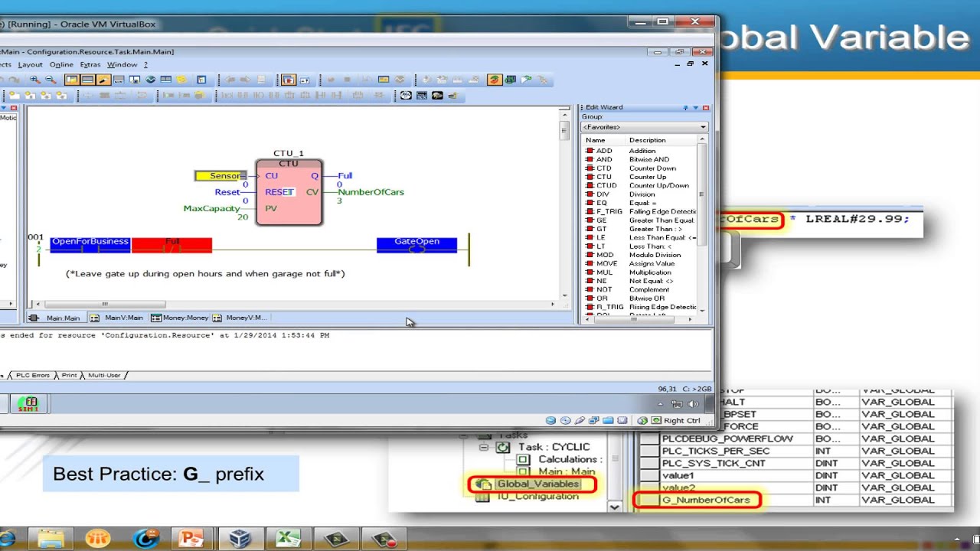Toggle the message window icon beside project tree icon
Image resolution: width=980 pixels, height=551 pixels.
(87, 80)
